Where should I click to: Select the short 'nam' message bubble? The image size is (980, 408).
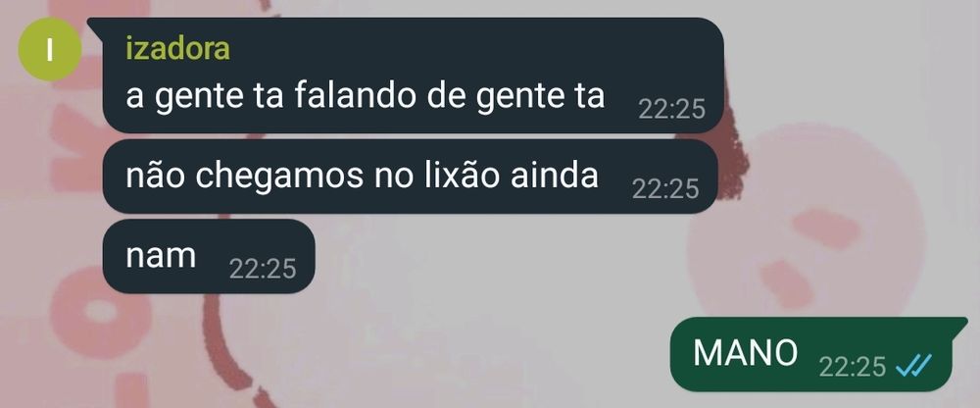209,256
